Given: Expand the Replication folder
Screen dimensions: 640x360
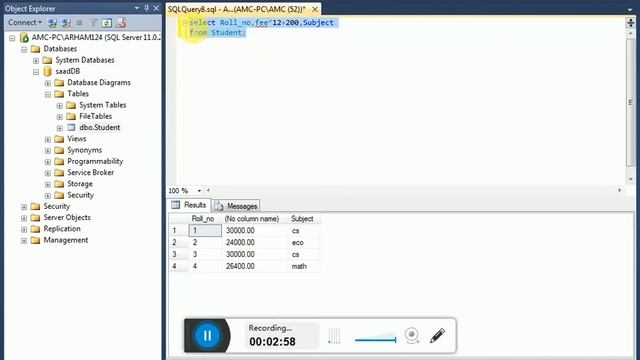Looking at the screenshot, I should 24,229.
